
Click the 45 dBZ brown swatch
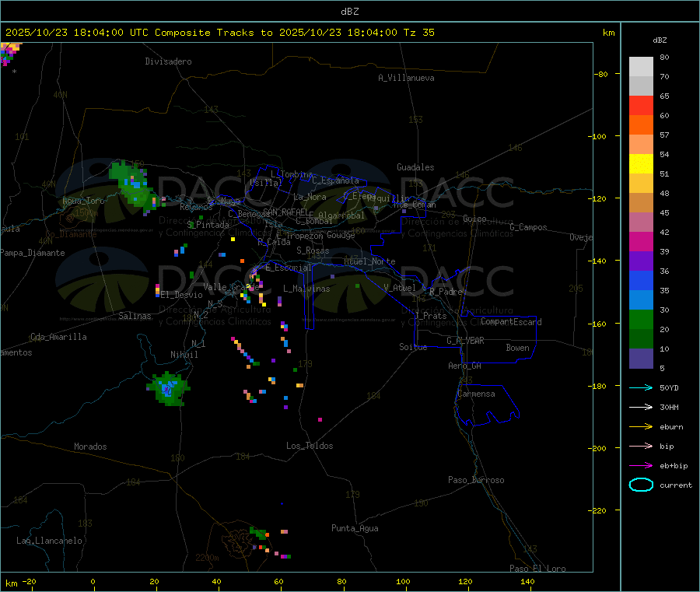coord(641,203)
